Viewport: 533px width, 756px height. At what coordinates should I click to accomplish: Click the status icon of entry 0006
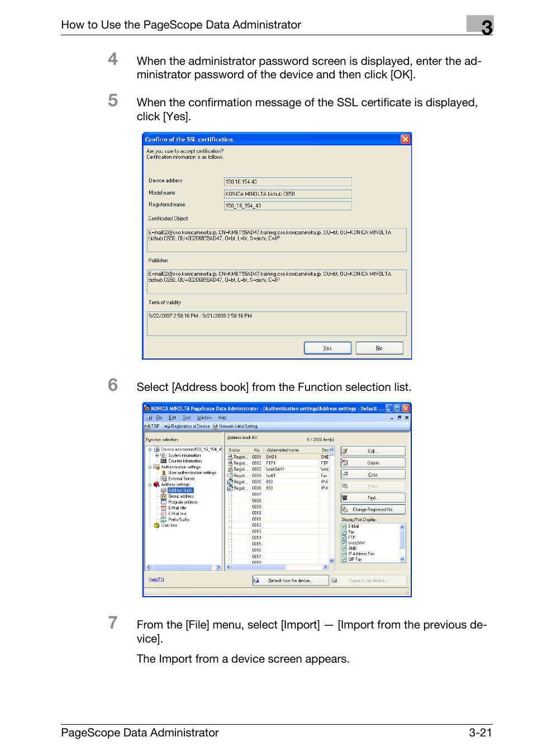(230, 488)
